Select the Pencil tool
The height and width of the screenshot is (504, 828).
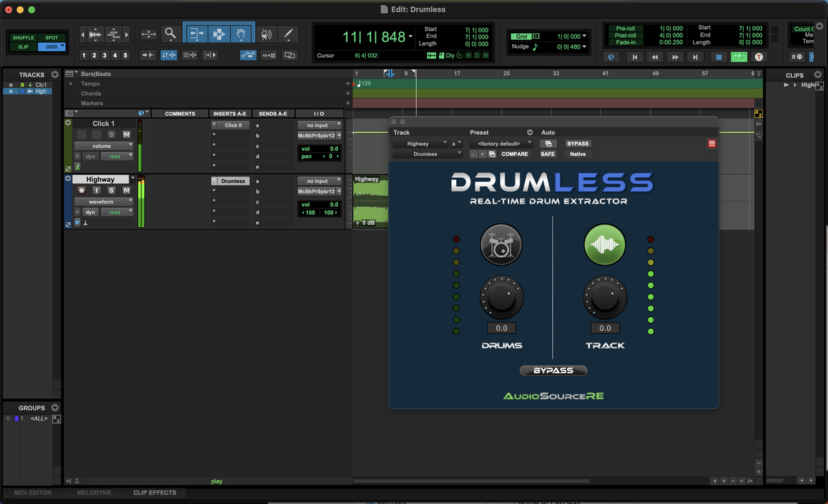(288, 34)
